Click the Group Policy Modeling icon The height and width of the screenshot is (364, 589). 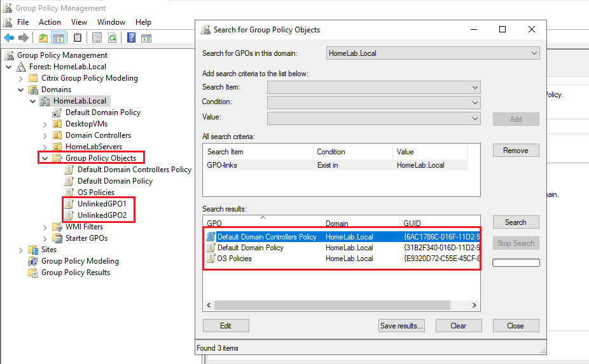tap(33, 261)
